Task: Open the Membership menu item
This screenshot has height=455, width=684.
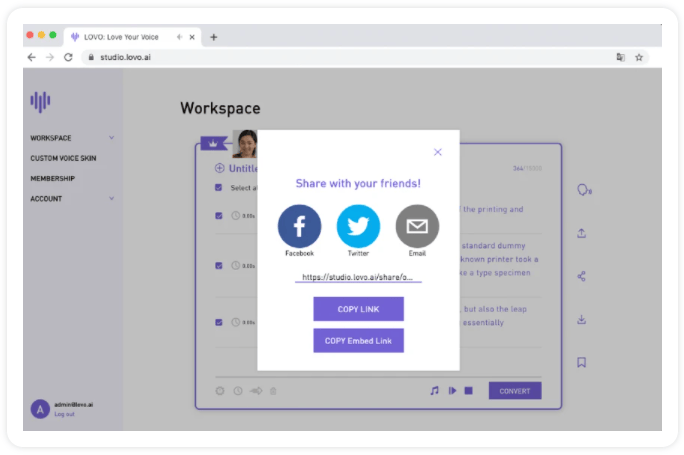Action: [x=52, y=178]
